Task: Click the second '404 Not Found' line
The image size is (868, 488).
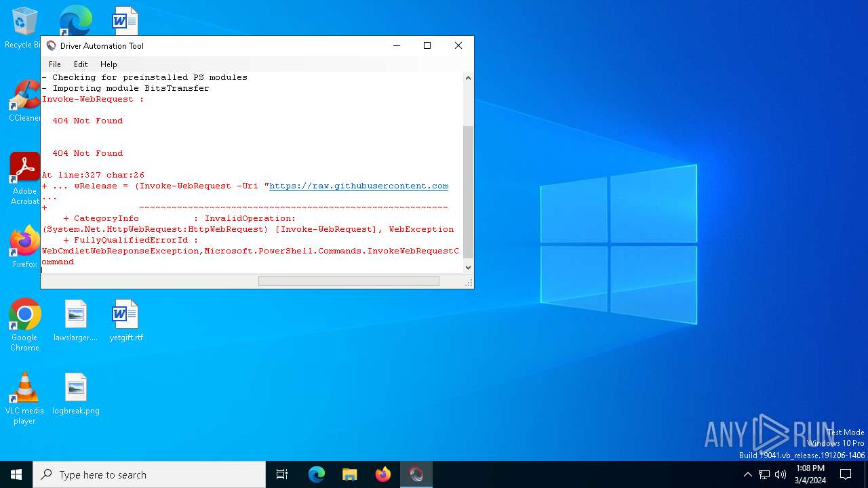Action: pos(87,153)
